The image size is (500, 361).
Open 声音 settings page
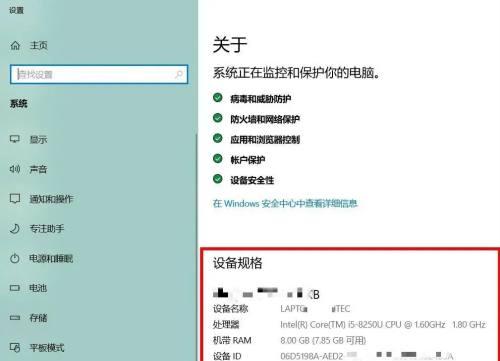38,169
